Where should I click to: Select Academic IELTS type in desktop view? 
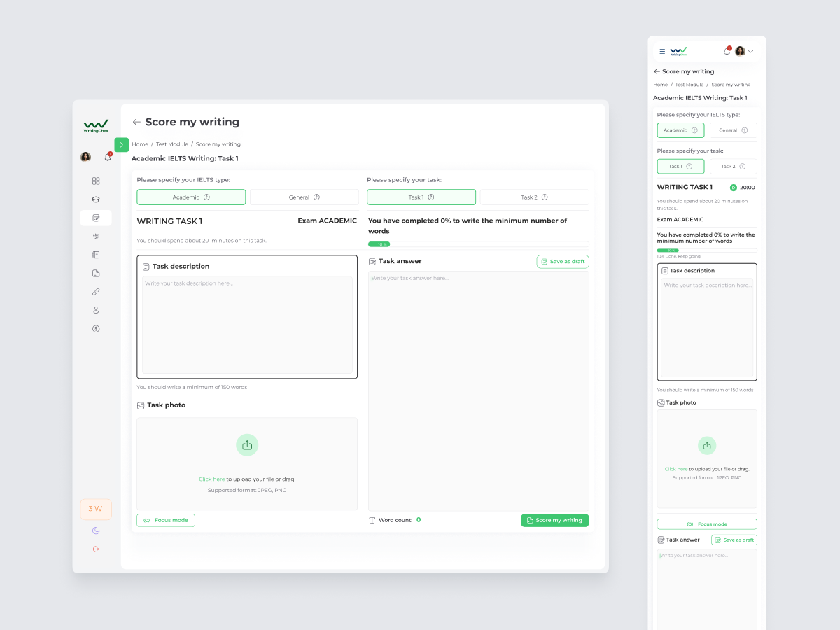pyautogui.click(x=191, y=197)
